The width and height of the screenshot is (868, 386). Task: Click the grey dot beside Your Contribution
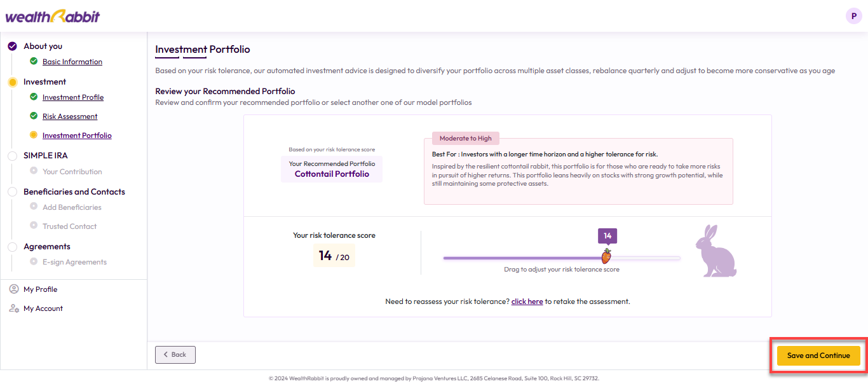point(34,170)
